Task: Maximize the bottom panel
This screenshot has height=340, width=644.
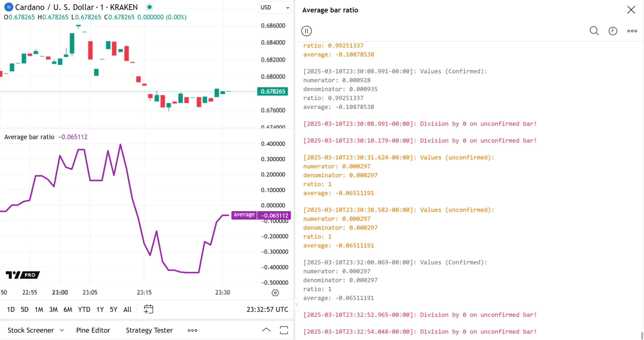Action: (284, 330)
